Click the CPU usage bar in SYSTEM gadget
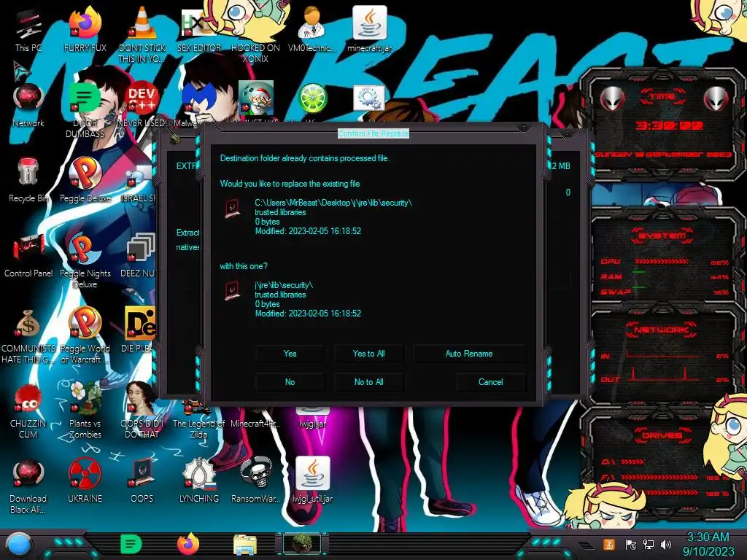Screen dimensions: 747x560 pyautogui.click(x=662, y=262)
